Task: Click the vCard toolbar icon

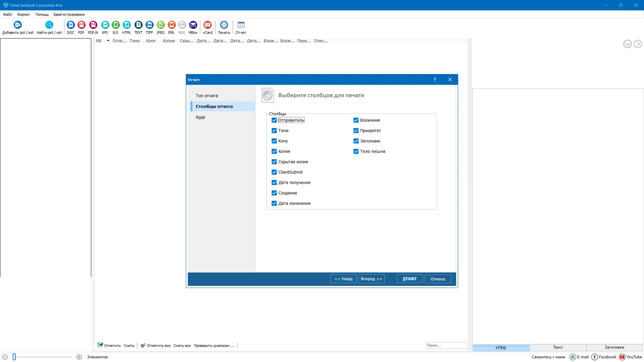Action: [x=208, y=25]
